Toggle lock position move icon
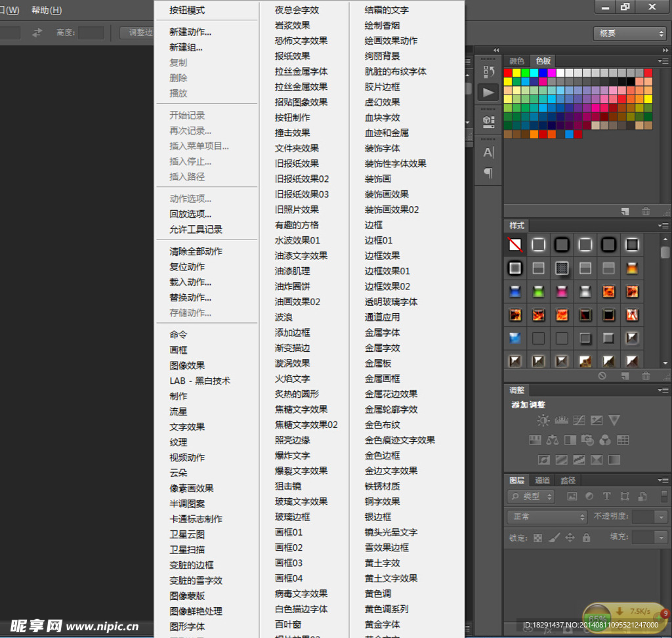This screenshot has width=672, height=638. 570,537
